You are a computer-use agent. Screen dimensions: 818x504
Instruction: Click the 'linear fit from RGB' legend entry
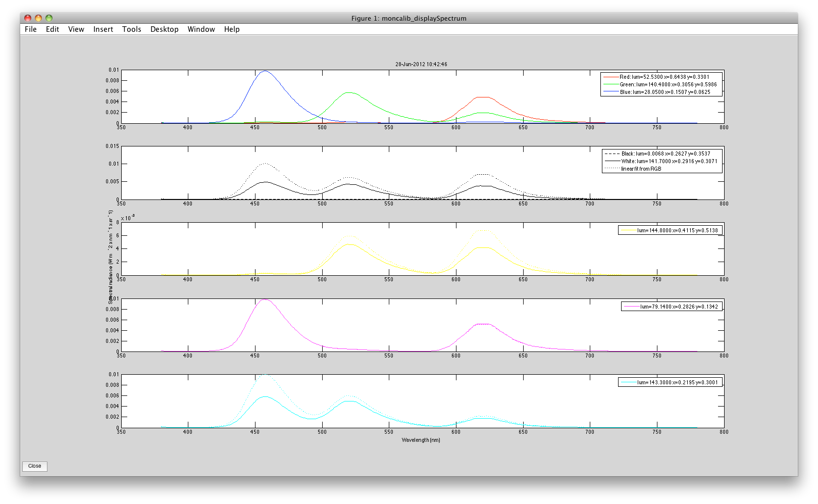click(633, 169)
